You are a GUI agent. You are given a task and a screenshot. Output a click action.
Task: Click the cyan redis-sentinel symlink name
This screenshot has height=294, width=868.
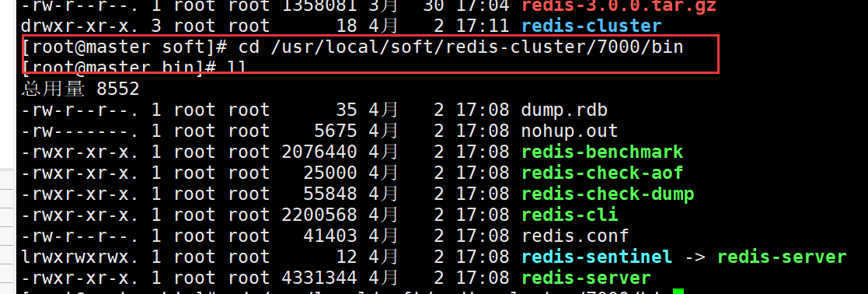click(597, 257)
